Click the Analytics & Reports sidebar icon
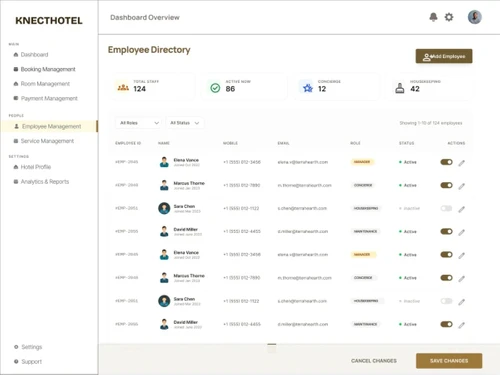The width and height of the screenshot is (500, 375). click(x=16, y=182)
